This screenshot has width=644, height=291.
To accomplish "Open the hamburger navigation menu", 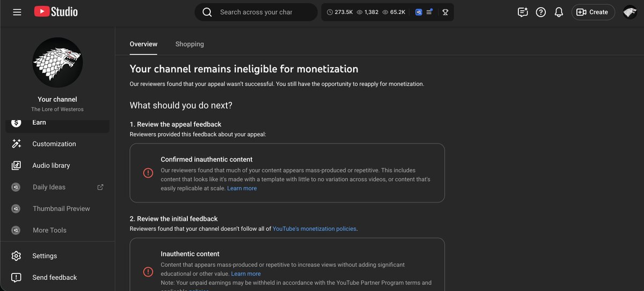I will (17, 12).
